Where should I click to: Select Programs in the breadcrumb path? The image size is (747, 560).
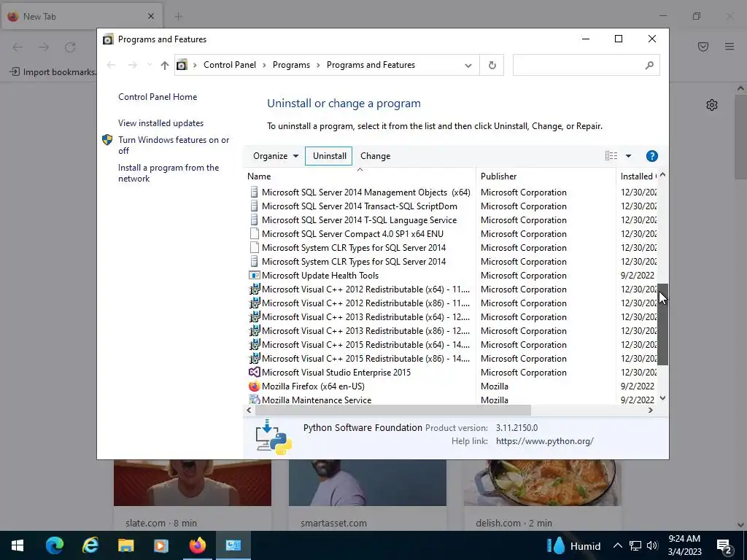coord(291,65)
